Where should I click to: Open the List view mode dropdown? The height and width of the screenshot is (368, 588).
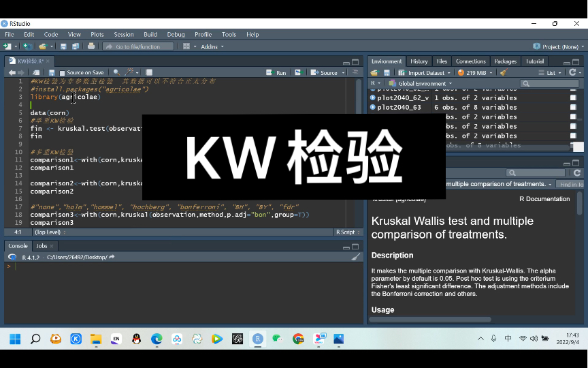(x=550, y=72)
